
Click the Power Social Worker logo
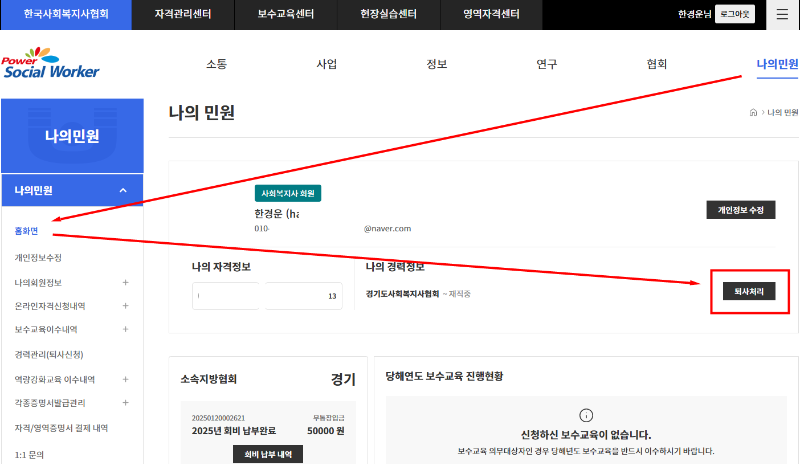(51, 63)
